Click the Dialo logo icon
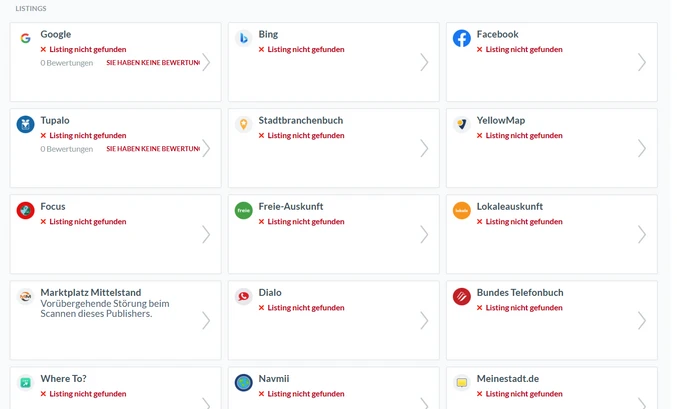Image resolution: width=677 pixels, height=409 pixels. tap(243, 297)
